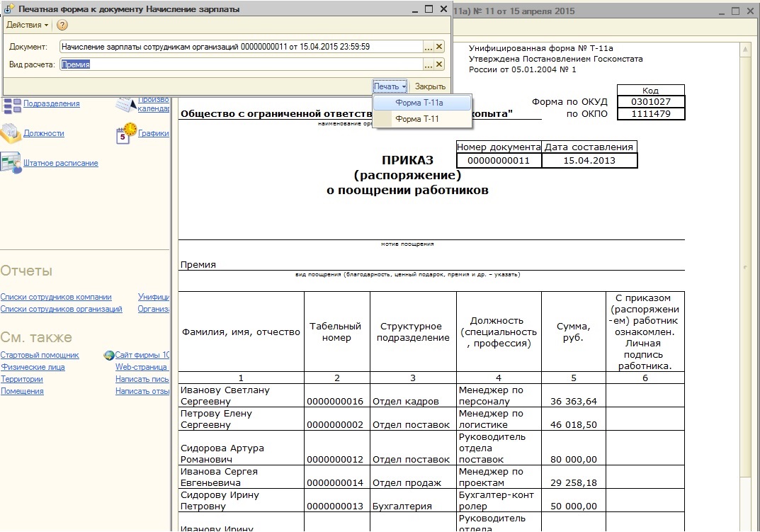Select the document number cell 00000000011
Screen dimensions: 760x532
coord(499,161)
